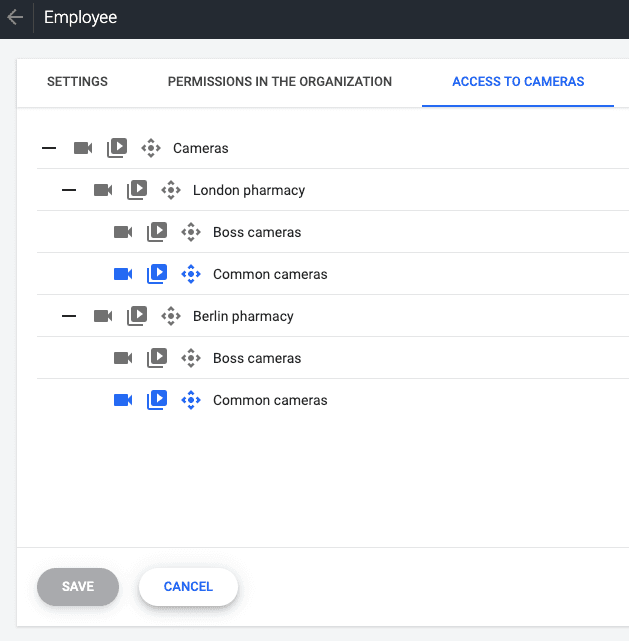Click live view icon for London Boss cameras

(x=123, y=232)
